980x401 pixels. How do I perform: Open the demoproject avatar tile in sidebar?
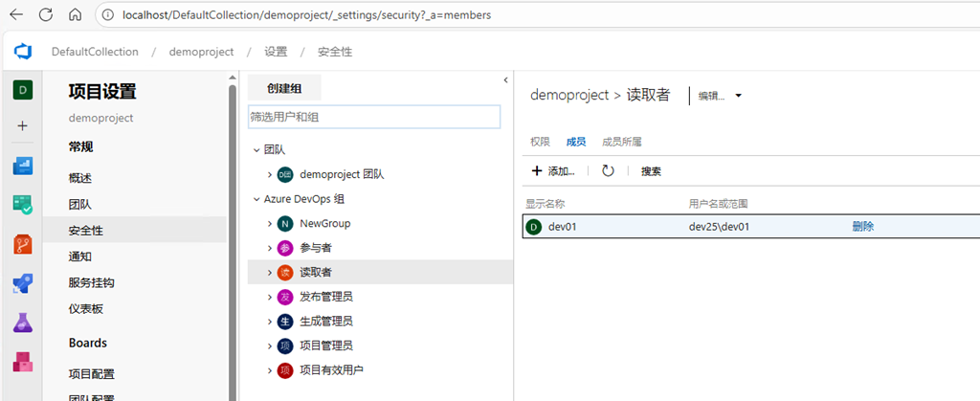[x=23, y=90]
